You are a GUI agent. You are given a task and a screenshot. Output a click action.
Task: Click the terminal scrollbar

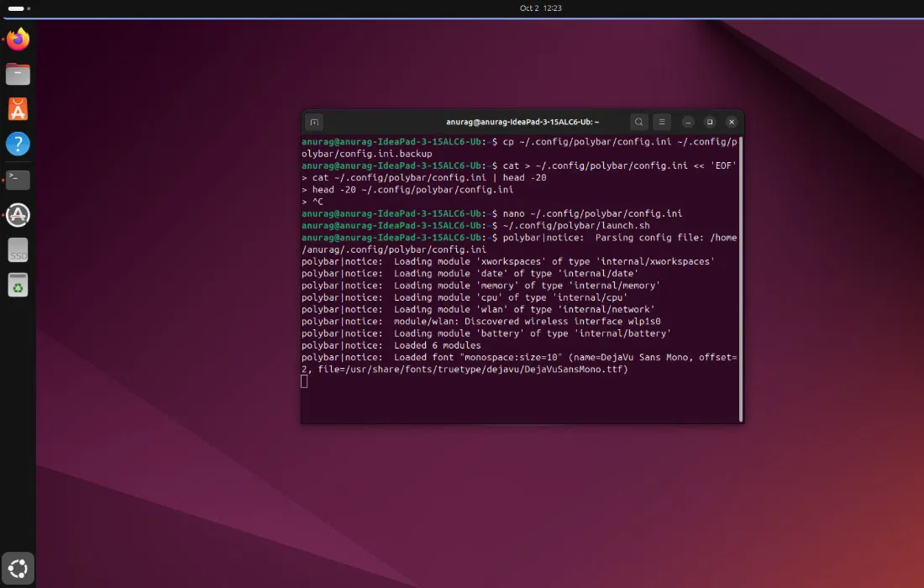(740, 277)
